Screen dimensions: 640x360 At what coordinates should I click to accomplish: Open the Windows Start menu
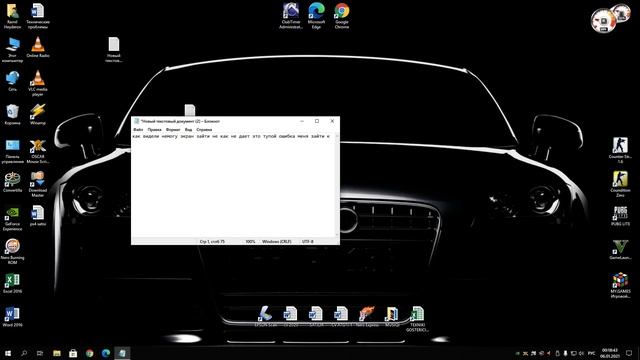point(7,353)
